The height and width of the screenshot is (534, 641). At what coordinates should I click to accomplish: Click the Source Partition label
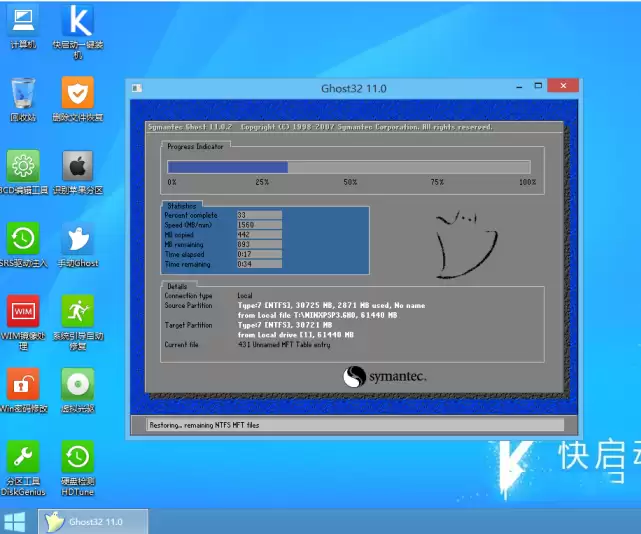(x=188, y=305)
